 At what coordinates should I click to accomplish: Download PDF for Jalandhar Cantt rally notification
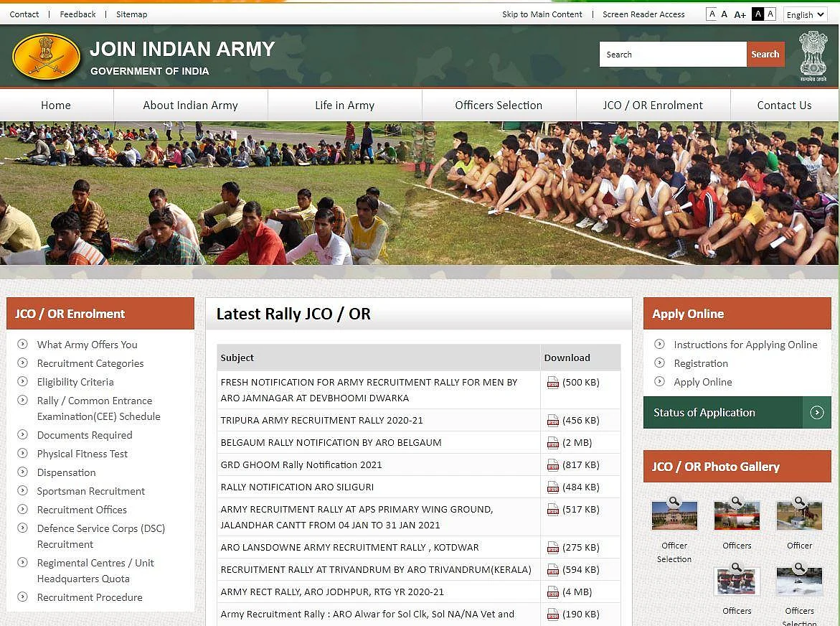click(552, 510)
